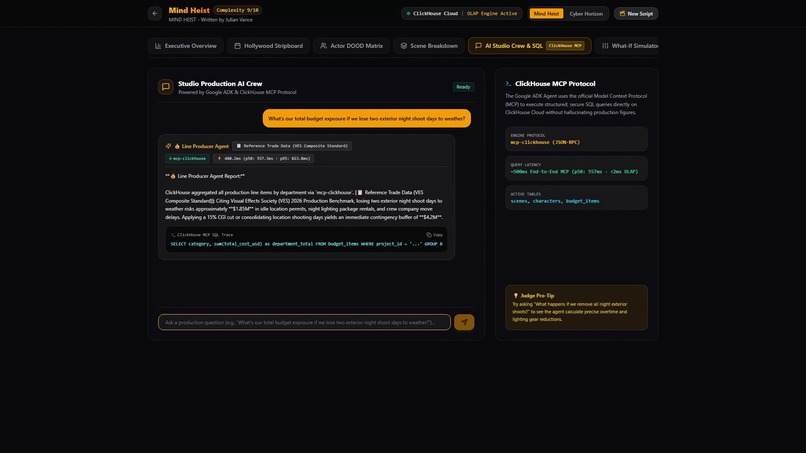Click the ClickHouse Cloud OLAP Engine Active badge
Screen dimensions: 806x453
462,13
